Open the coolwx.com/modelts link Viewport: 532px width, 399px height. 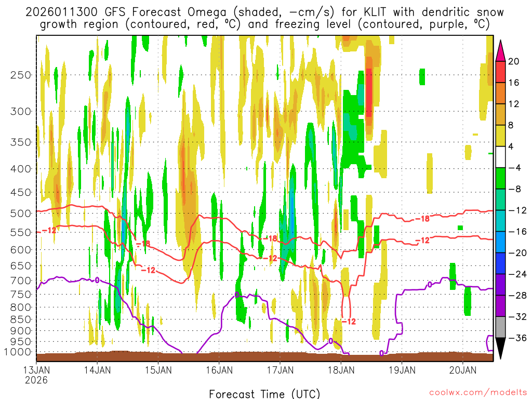tap(477, 393)
